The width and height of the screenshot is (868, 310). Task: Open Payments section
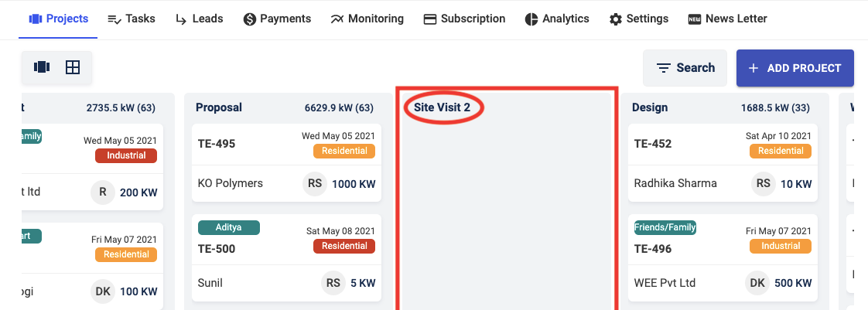pos(277,19)
